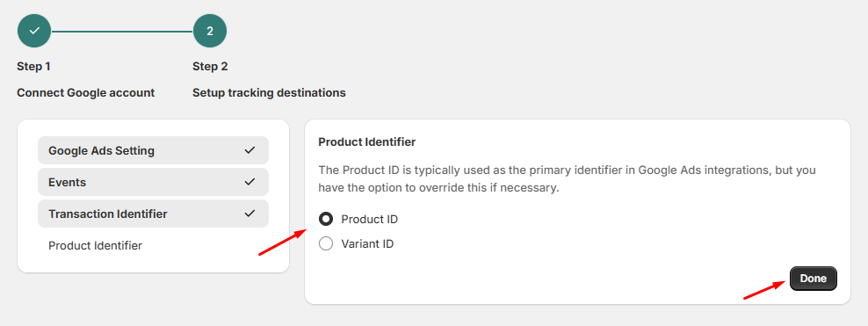868x326 pixels.
Task: Click the Connect Google account step title
Action: (86, 92)
